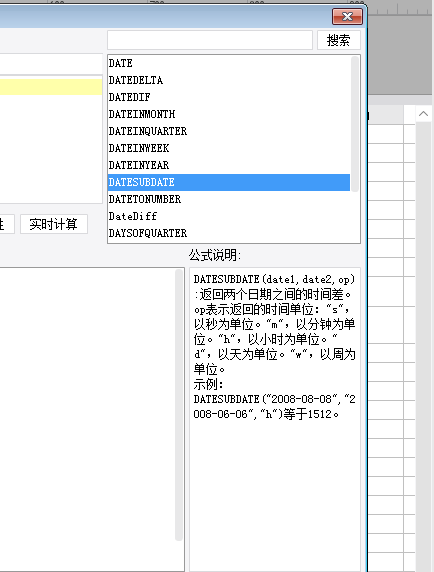This screenshot has width=434, height=572.
Task: Click the yellow highlighted row in the left list
Action: point(51,87)
